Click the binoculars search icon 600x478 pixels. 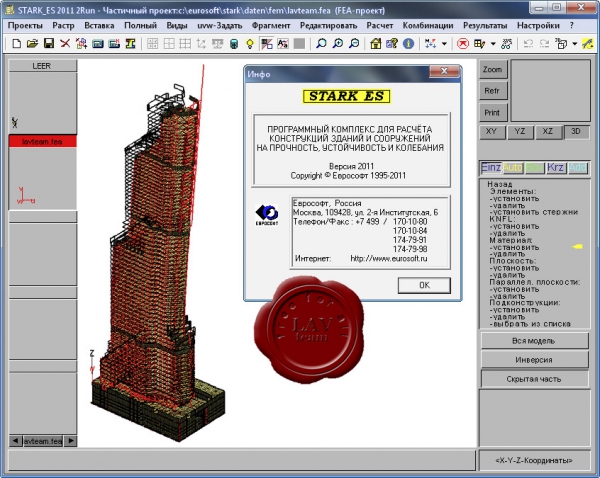pyautogui.click(x=506, y=44)
